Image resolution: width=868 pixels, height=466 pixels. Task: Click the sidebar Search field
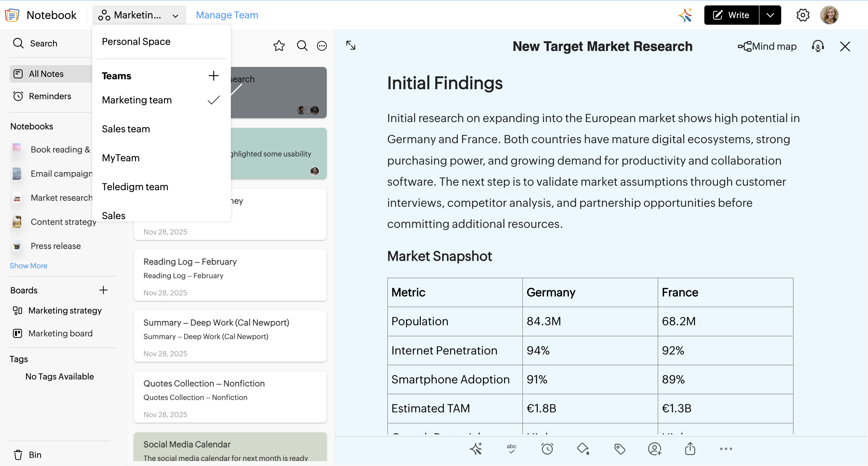(x=51, y=43)
